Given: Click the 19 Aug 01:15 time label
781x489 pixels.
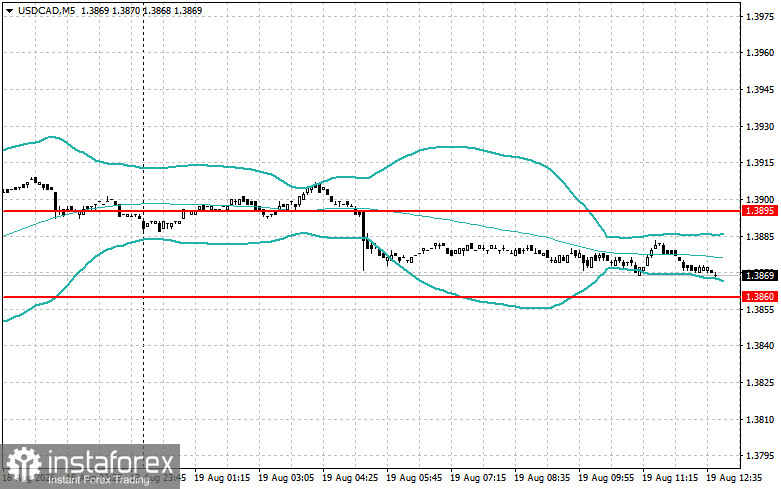Looking at the screenshot, I should click(222, 478).
